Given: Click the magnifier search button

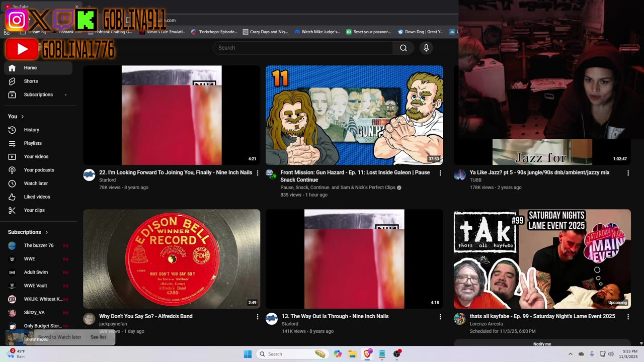Looking at the screenshot, I should coord(404,48).
